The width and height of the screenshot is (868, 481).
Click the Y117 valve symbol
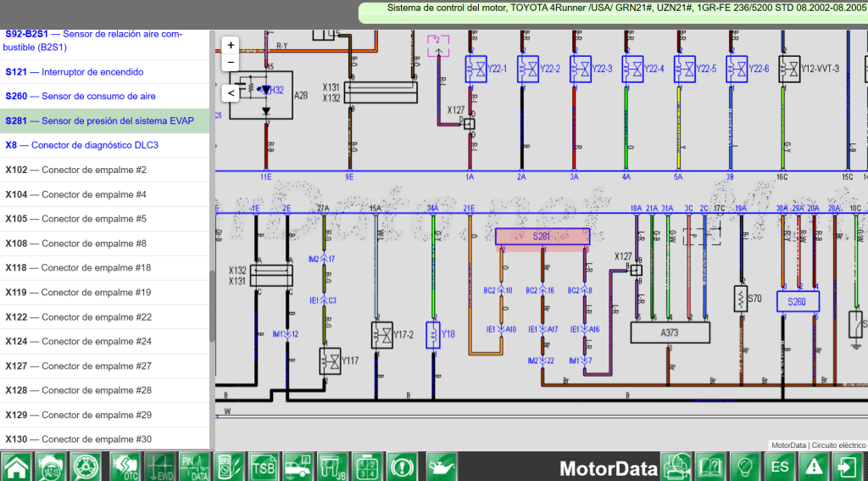click(x=330, y=361)
